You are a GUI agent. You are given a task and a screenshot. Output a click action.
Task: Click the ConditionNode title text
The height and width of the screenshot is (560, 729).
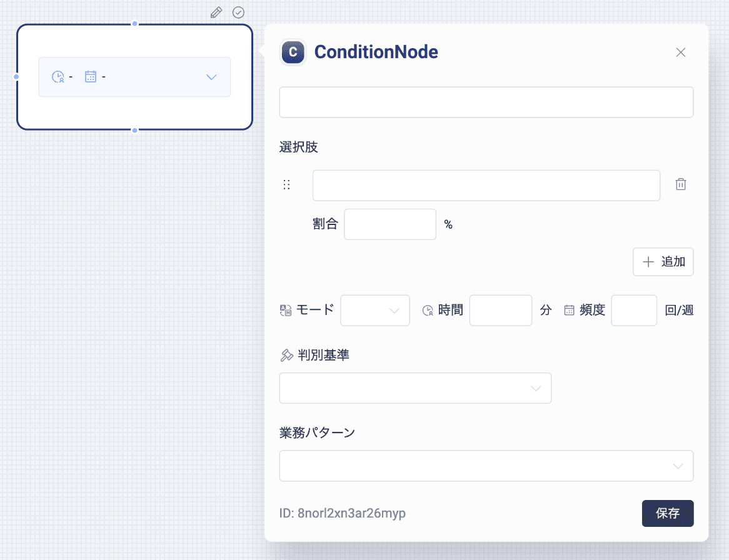click(376, 52)
